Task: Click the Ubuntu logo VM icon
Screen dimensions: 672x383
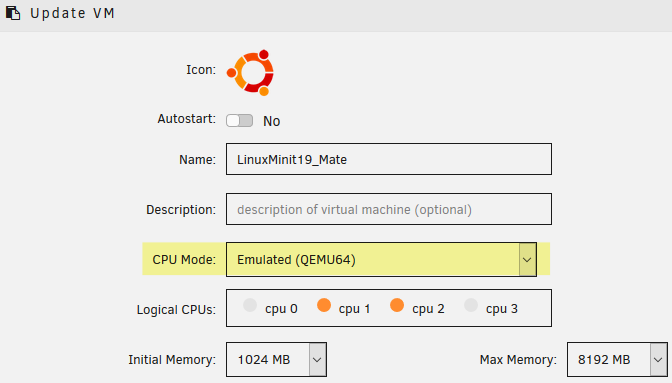Action: click(x=250, y=73)
